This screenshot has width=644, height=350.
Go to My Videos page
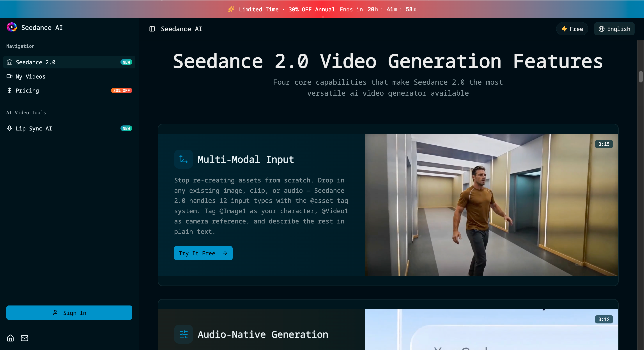point(30,76)
